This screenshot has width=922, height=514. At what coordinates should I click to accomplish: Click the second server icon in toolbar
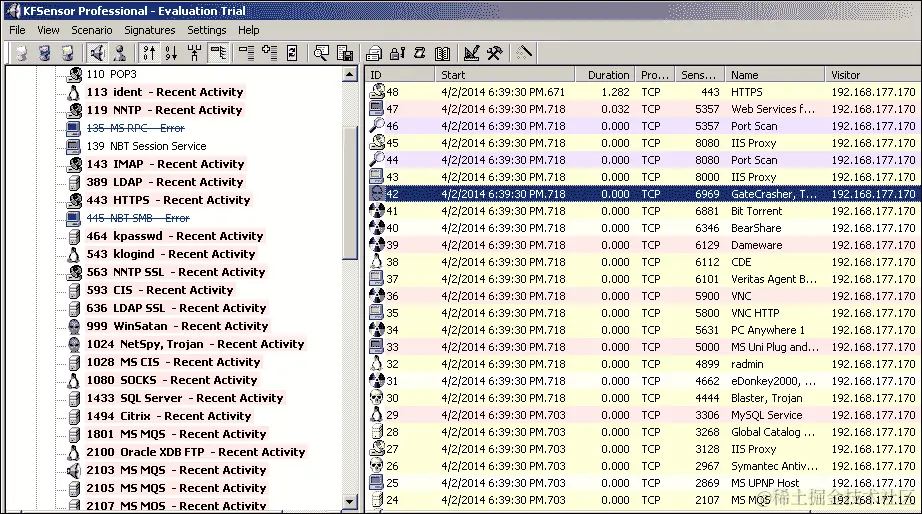coord(45,53)
